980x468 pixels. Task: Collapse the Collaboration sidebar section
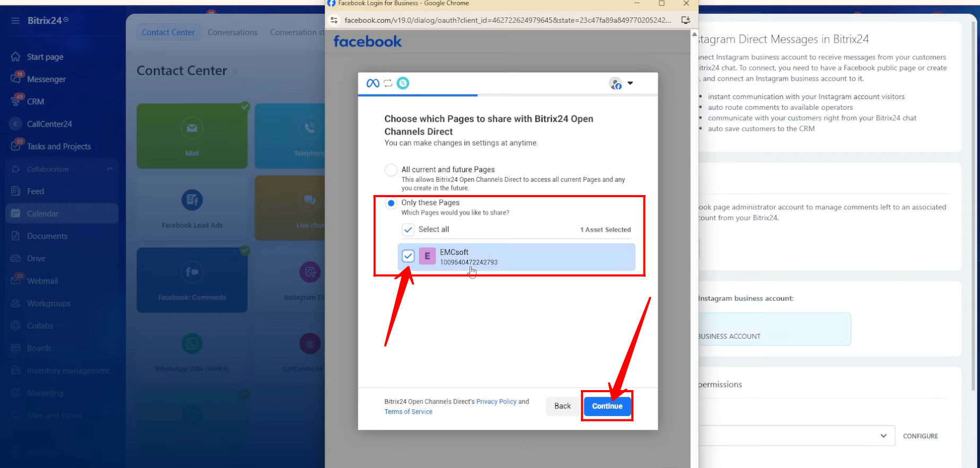(x=110, y=169)
